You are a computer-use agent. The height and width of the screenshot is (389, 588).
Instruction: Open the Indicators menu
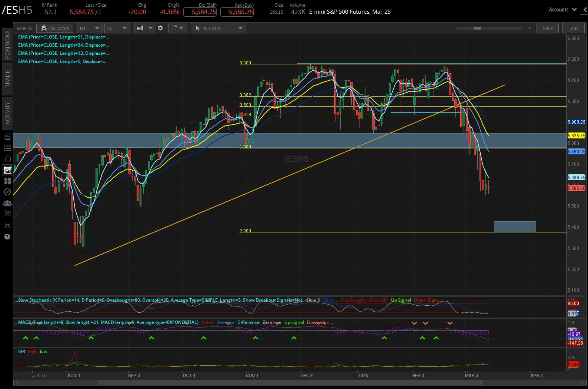[55, 28]
